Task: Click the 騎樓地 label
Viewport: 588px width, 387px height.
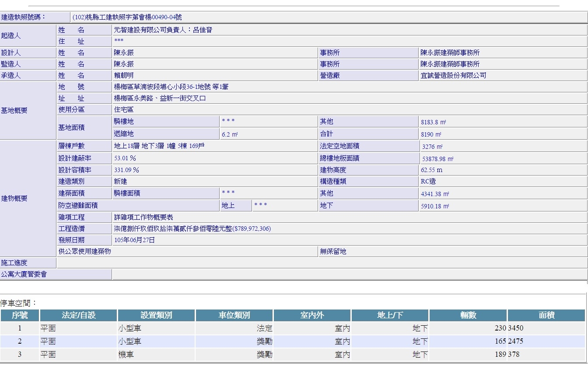Action: coord(124,121)
